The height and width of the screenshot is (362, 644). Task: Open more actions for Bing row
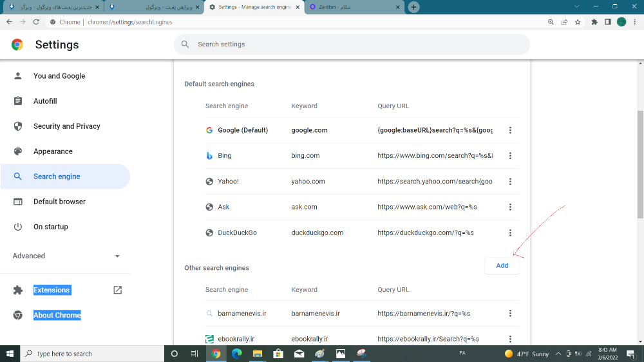click(x=510, y=156)
